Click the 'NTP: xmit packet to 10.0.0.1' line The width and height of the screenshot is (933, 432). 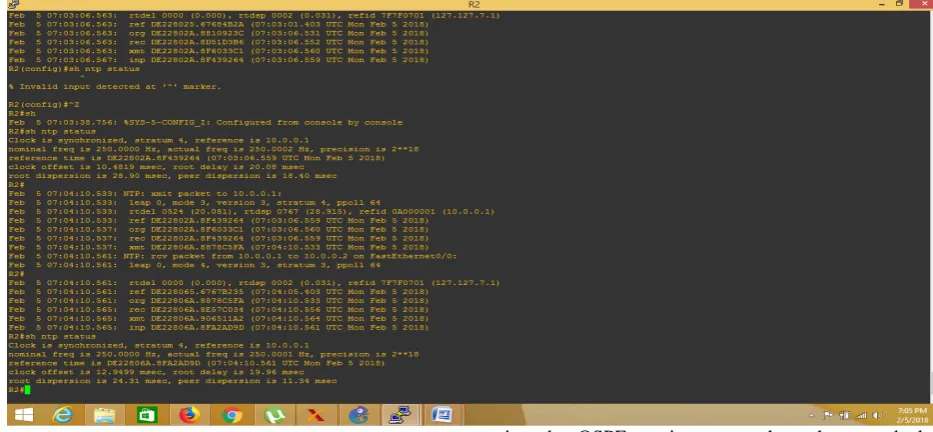tap(145, 194)
